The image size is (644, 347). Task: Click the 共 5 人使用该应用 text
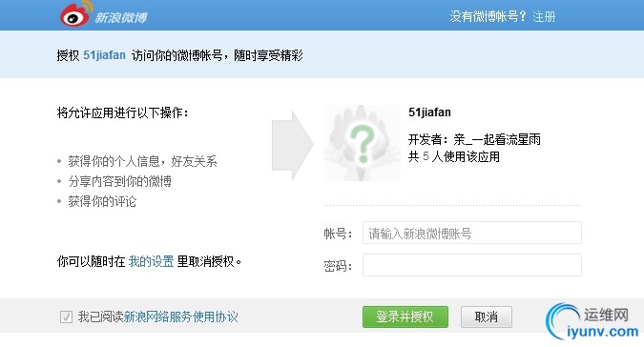tap(454, 156)
